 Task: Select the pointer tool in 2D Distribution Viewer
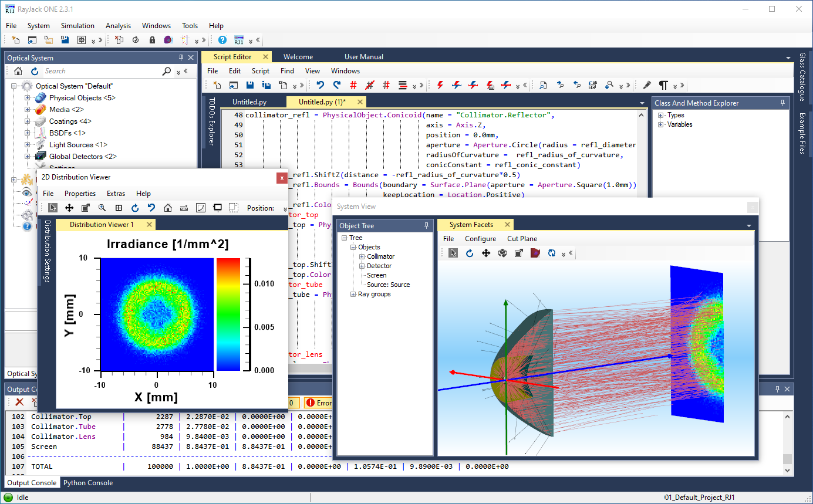[53, 208]
